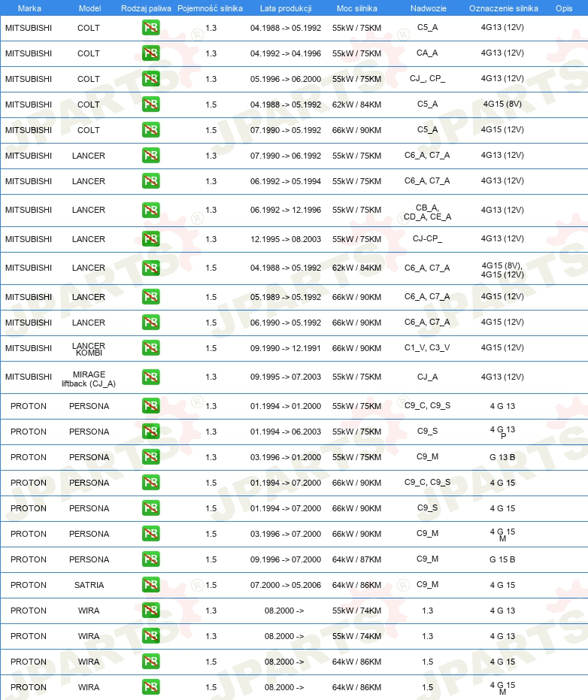Click the Rodzaj paliwa column header
The width and height of the screenshot is (588, 700).
click(x=146, y=8)
